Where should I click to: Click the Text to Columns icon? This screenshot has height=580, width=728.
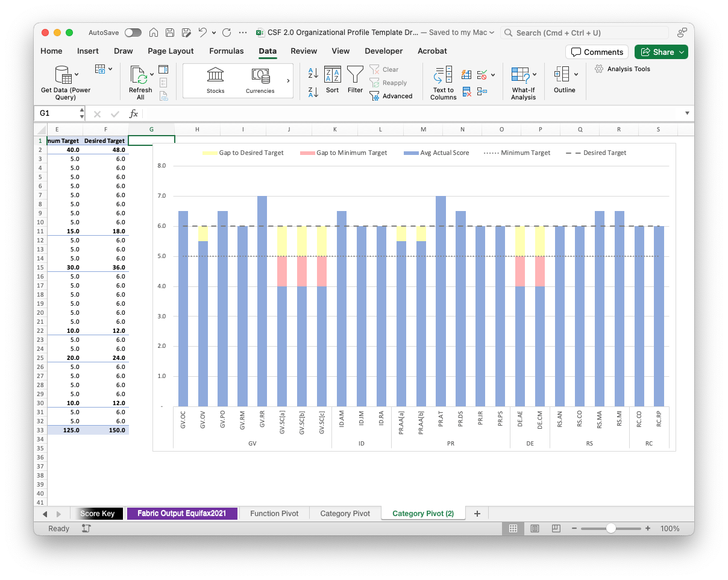(443, 75)
